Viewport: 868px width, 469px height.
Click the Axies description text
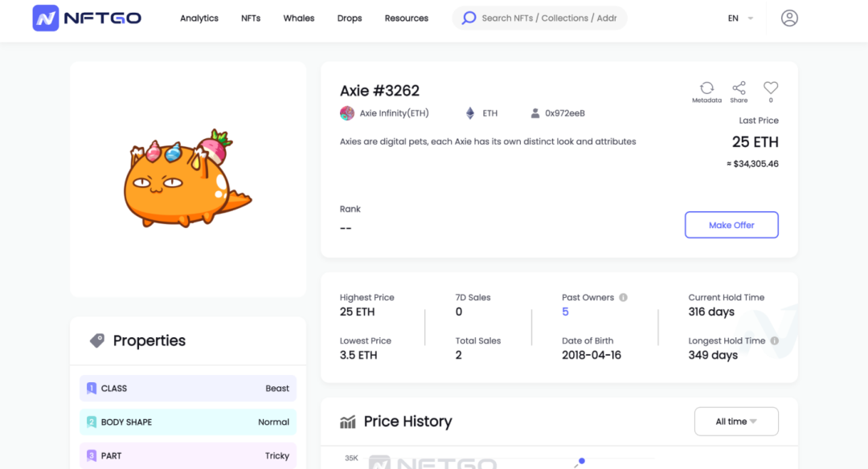point(488,141)
